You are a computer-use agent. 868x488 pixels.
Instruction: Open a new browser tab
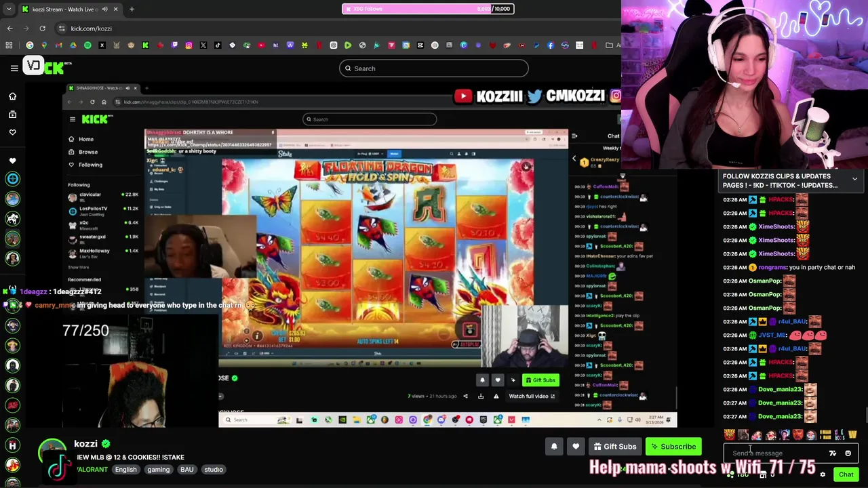coord(132,9)
